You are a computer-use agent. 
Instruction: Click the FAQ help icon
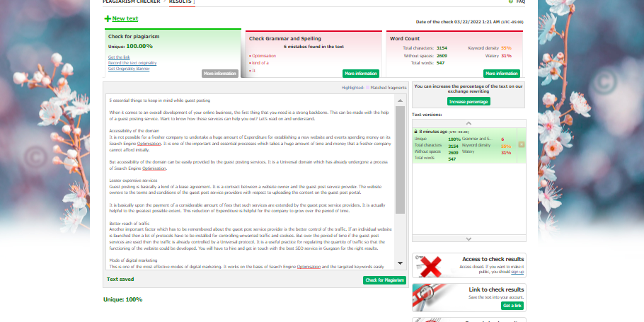[510, 1]
